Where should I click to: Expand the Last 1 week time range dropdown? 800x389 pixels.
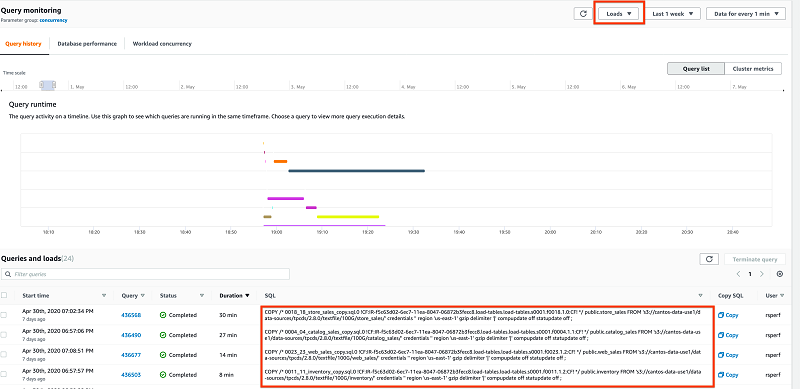coord(673,14)
